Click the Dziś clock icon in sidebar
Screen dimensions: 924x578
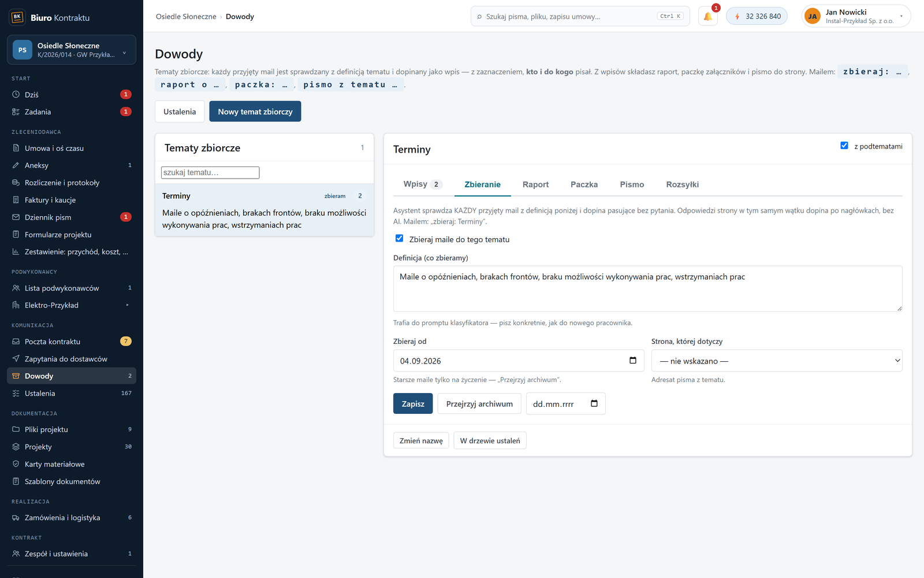coord(16,95)
